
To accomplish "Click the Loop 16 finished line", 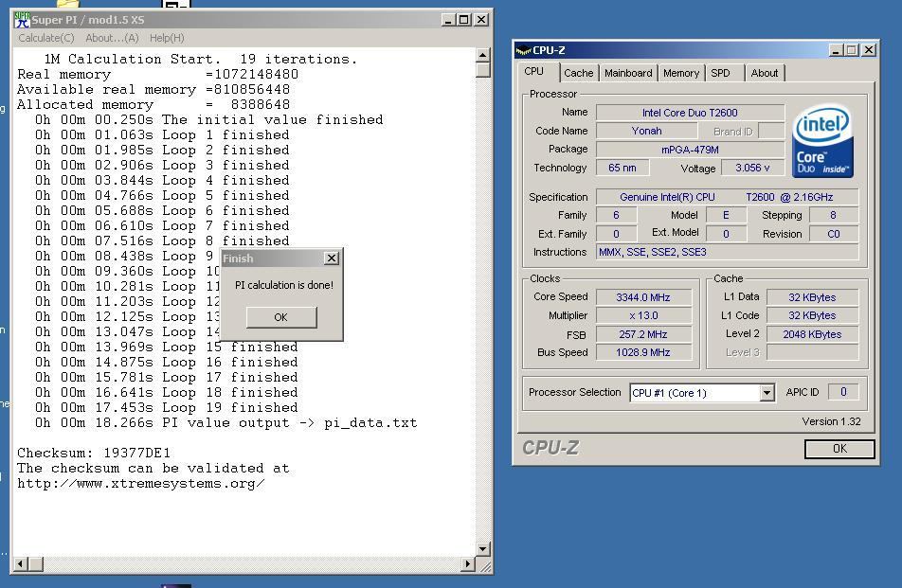I will (x=166, y=362).
